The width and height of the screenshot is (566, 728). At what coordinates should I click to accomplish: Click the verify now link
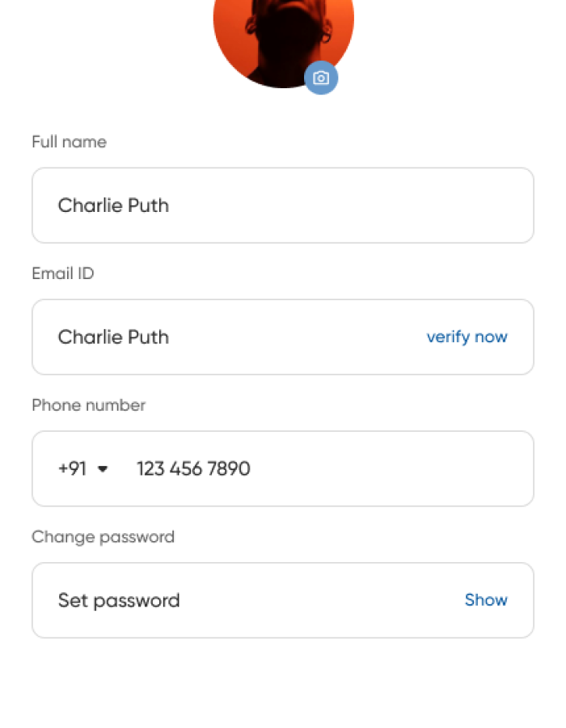[x=467, y=336]
